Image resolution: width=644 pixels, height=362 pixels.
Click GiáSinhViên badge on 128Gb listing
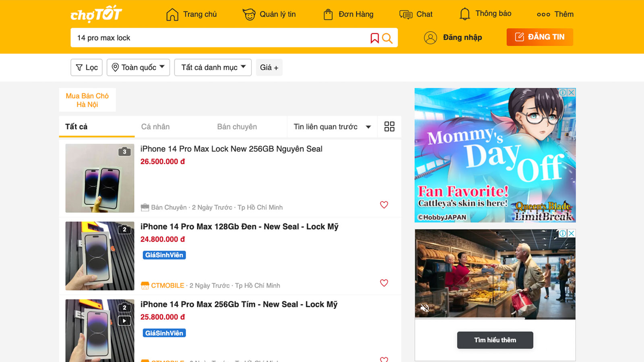coord(164,255)
